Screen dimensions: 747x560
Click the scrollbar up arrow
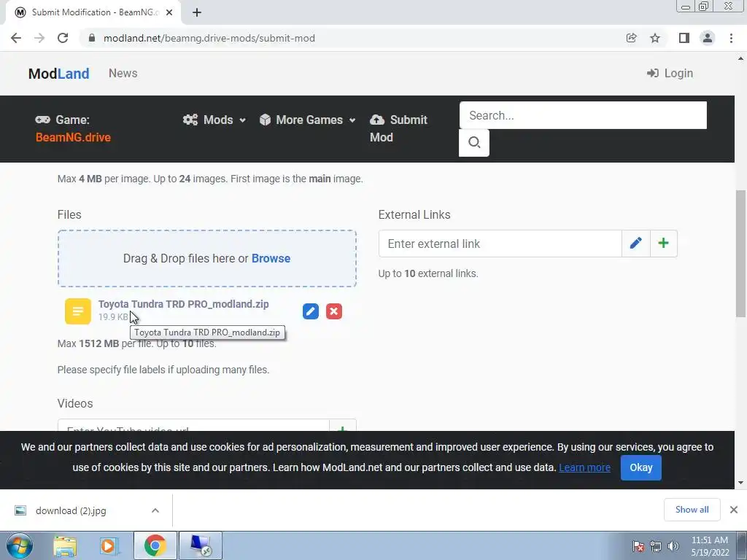coord(740,58)
